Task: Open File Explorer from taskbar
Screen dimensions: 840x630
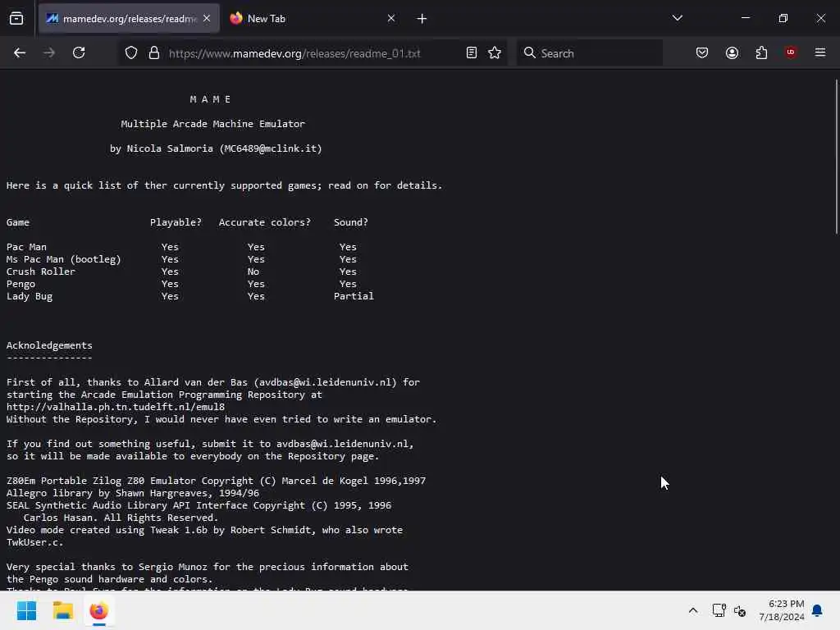Action: 62,610
